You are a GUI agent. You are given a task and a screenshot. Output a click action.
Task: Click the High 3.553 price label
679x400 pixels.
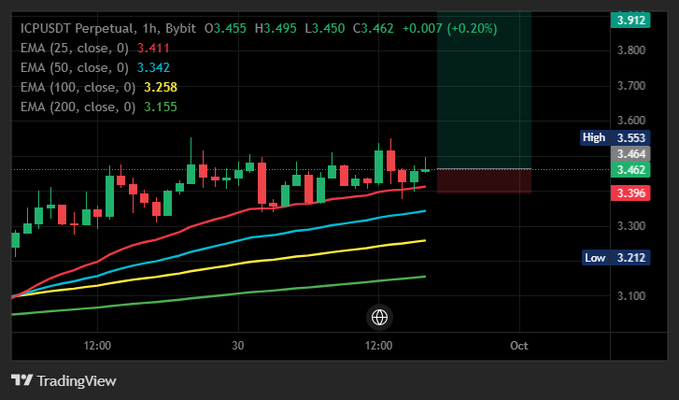615,138
